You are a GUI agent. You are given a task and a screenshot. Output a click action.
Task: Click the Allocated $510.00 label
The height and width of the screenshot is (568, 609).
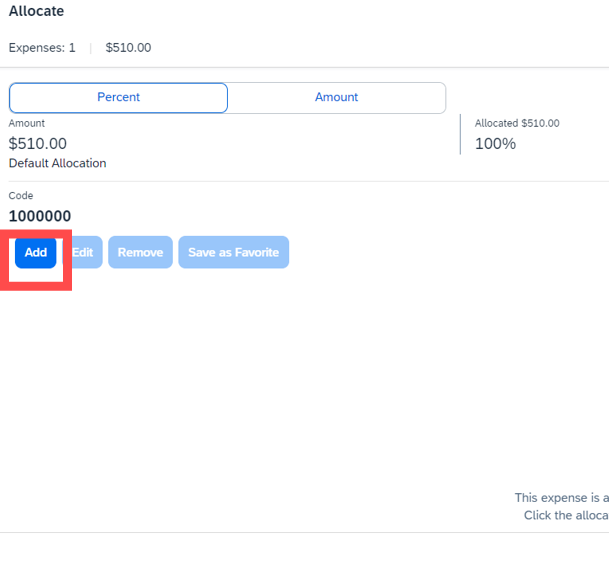coord(517,123)
